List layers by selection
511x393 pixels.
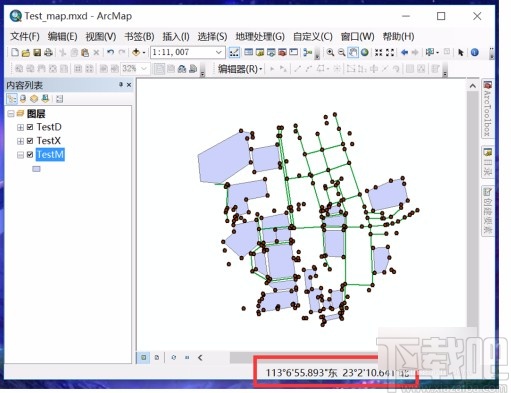[45, 99]
